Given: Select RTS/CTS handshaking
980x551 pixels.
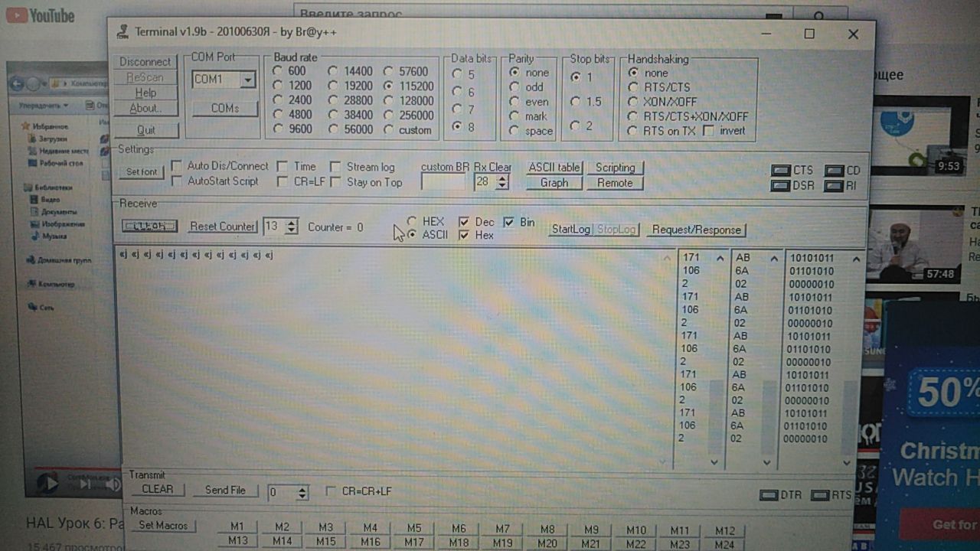Looking at the screenshot, I should coord(633,87).
